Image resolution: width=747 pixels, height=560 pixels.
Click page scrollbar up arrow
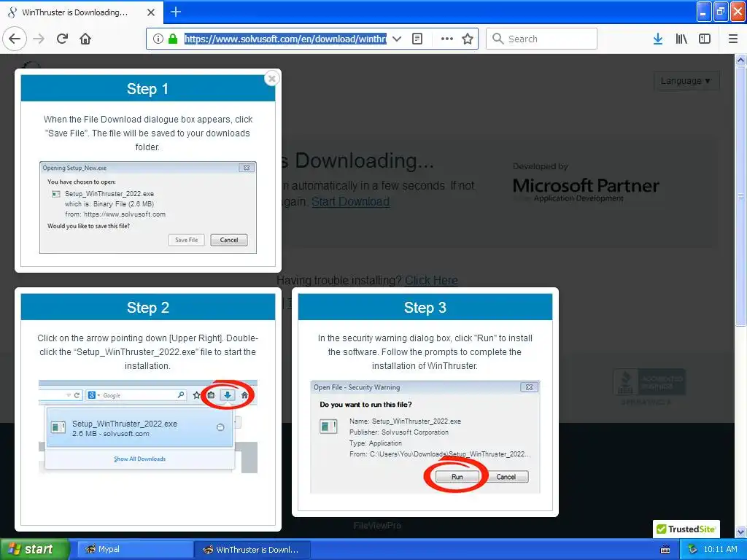click(x=740, y=61)
